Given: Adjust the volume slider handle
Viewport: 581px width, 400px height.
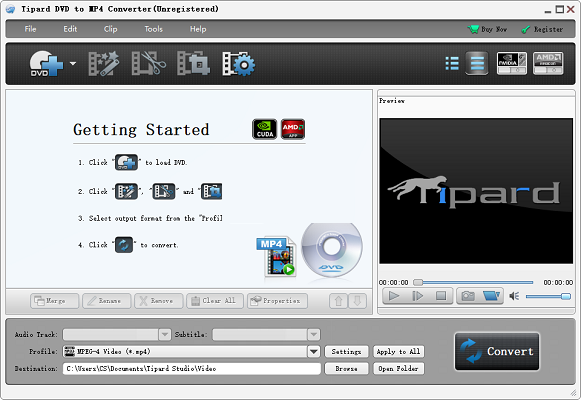Looking at the screenshot, I should tap(565, 296).
